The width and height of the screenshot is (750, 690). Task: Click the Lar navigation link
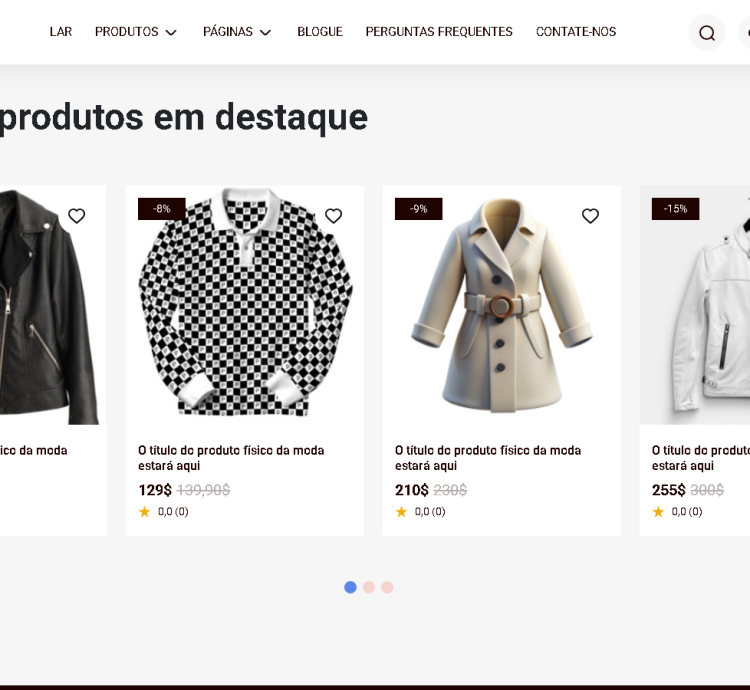pos(61,32)
